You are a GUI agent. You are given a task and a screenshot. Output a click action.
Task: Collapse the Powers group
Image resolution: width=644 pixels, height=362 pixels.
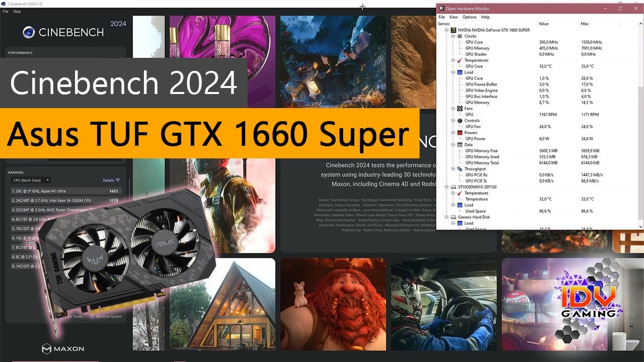(453, 133)
